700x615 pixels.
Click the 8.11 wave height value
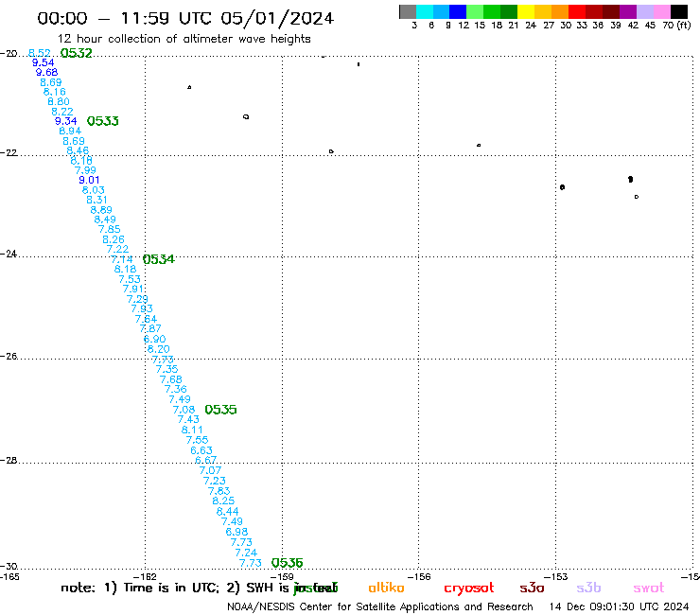click(x=192, y=430)
